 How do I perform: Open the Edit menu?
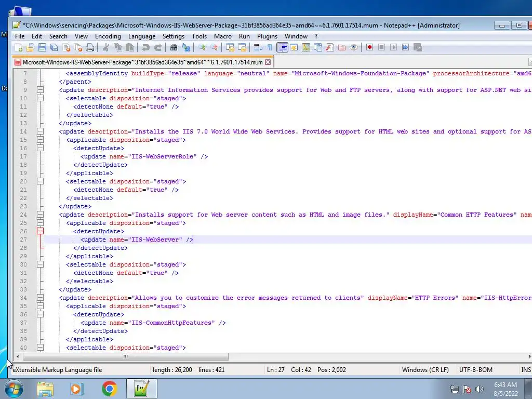pos(37,36)
